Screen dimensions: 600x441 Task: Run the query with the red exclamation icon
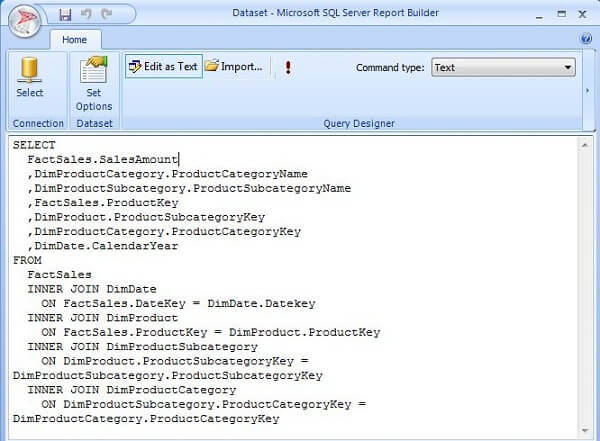288,67
